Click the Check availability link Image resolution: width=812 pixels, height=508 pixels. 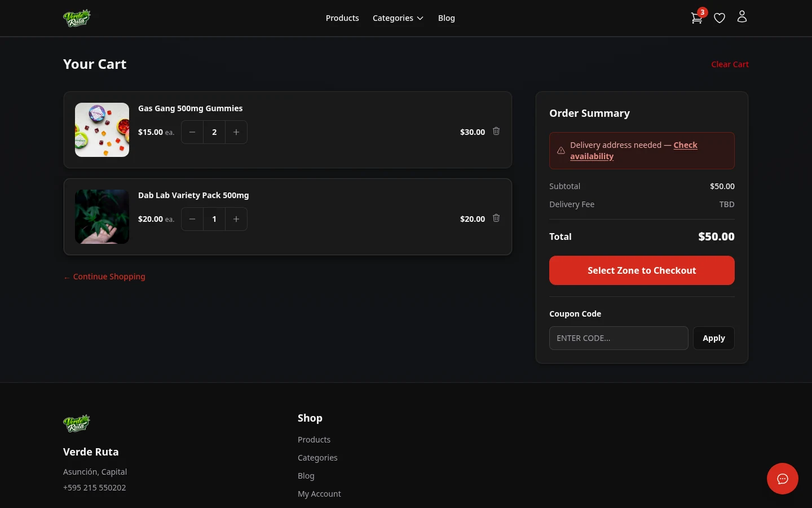pyautogui.click(x=634, y=150)
